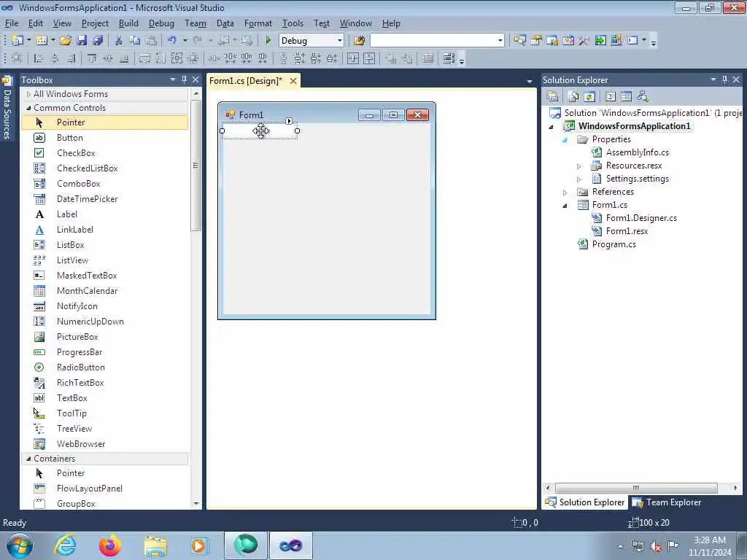Screen dimensions: 747x560
Task: Click the Start Debugging green play icon
Action: pyautogui.click(x=268, y=41)
